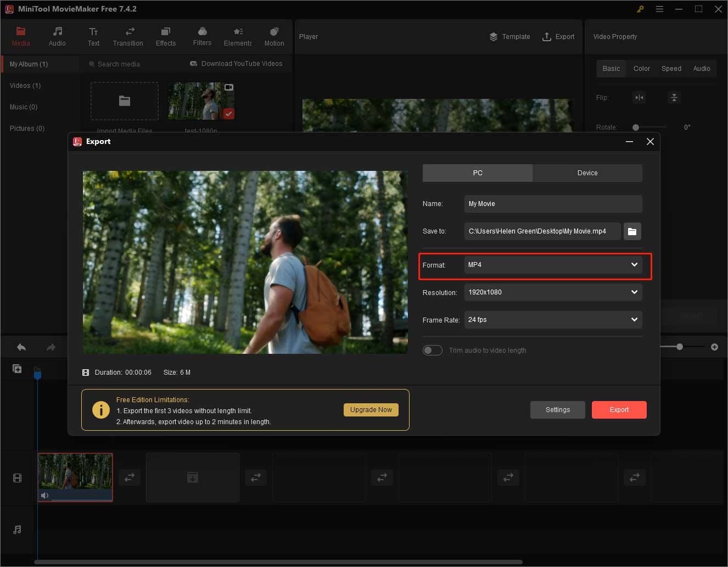The height and width of the screenshot is (567, 728).
Task: Click the Name field containing My Movie
Action: click(x=553, y=204)
